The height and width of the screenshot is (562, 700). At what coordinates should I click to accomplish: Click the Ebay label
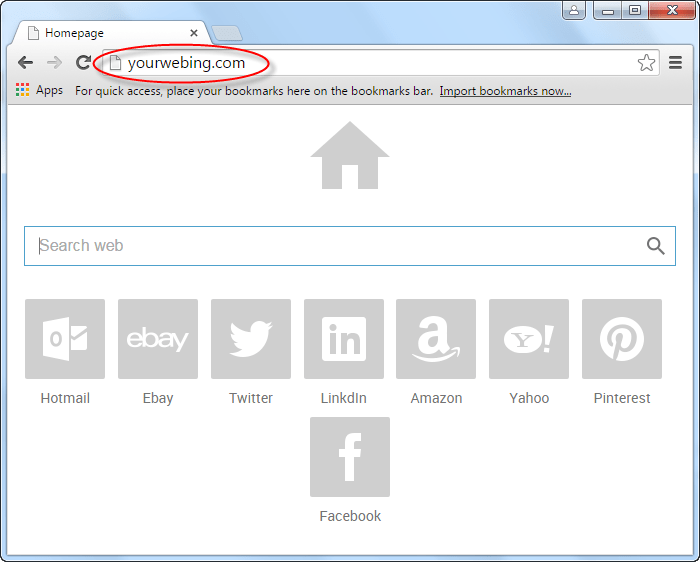point(158,398)
